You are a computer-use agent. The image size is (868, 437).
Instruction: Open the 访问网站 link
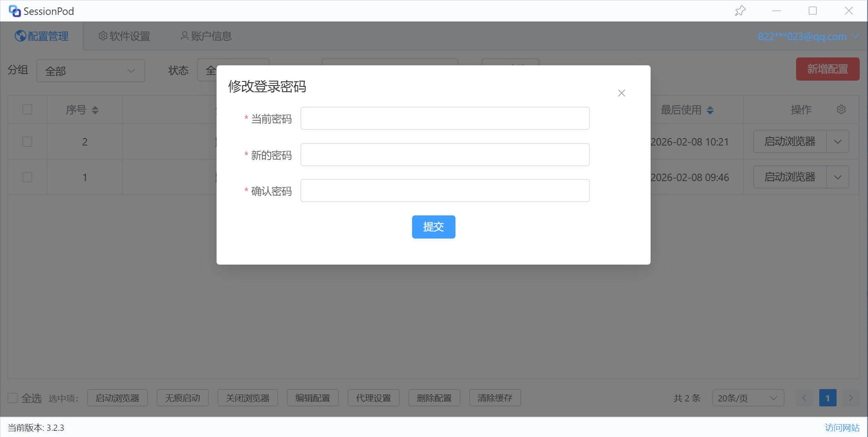tap(842, 427)
